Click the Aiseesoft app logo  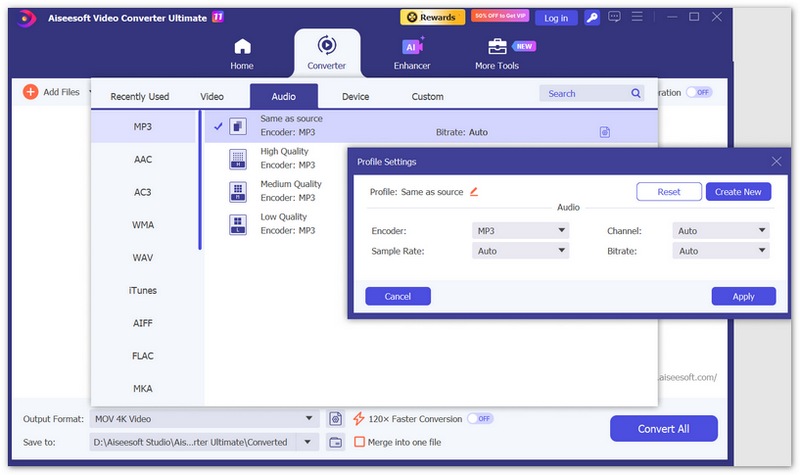(x=26, y=18)
